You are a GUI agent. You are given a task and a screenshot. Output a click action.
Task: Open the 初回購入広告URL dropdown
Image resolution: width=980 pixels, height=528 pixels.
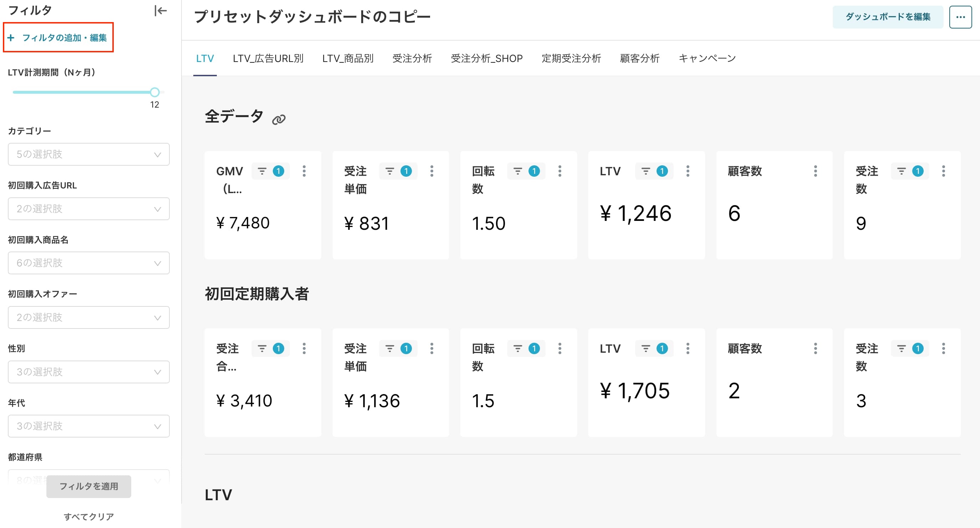(x=89, y=208)
